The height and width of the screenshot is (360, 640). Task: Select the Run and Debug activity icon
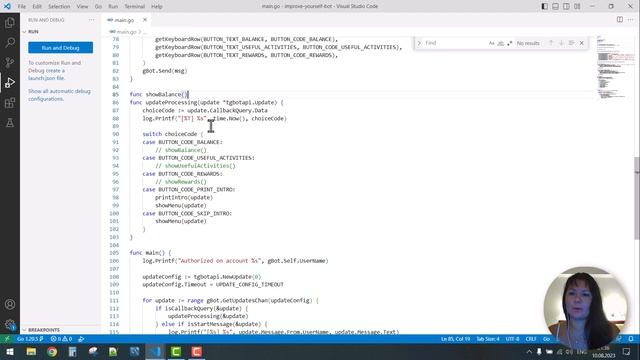point(10,82)
